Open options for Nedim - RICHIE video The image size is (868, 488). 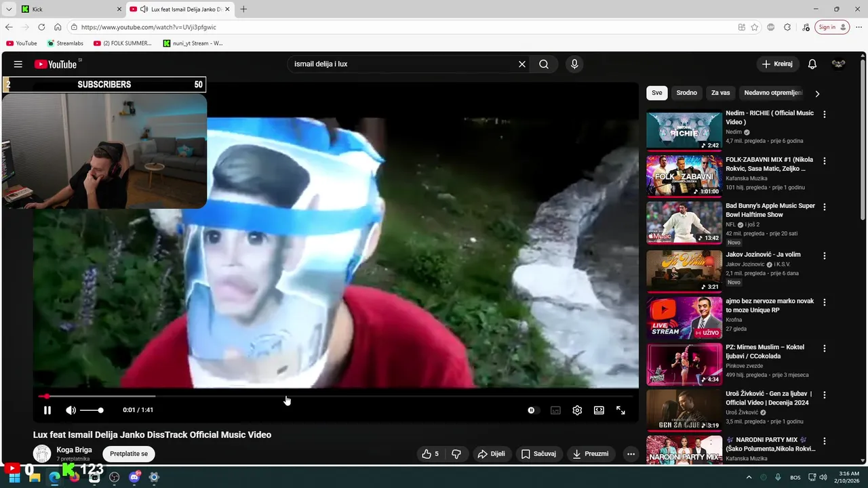coord(825,115)
